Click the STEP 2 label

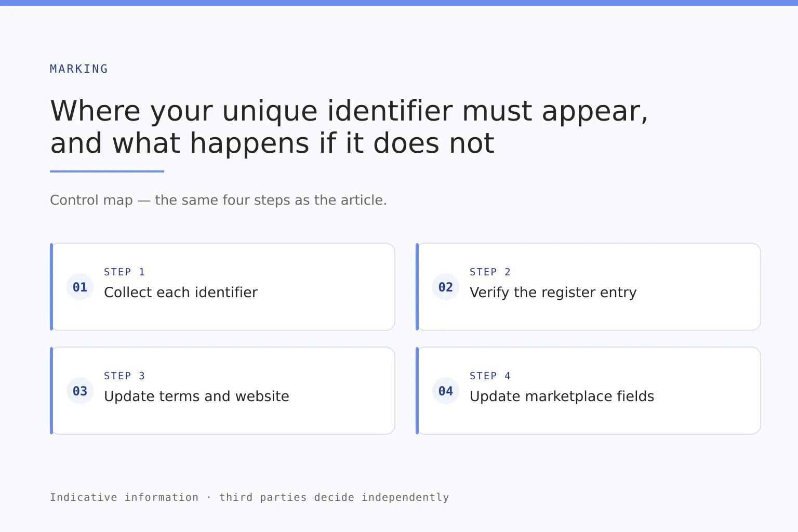(490, 272)
